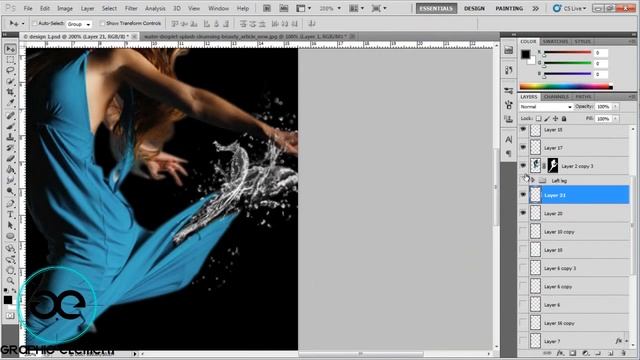This screenshot has height=360, width=640.
Task: Hide Layer 20 using eye icon
Action: (x=523, y=213)
